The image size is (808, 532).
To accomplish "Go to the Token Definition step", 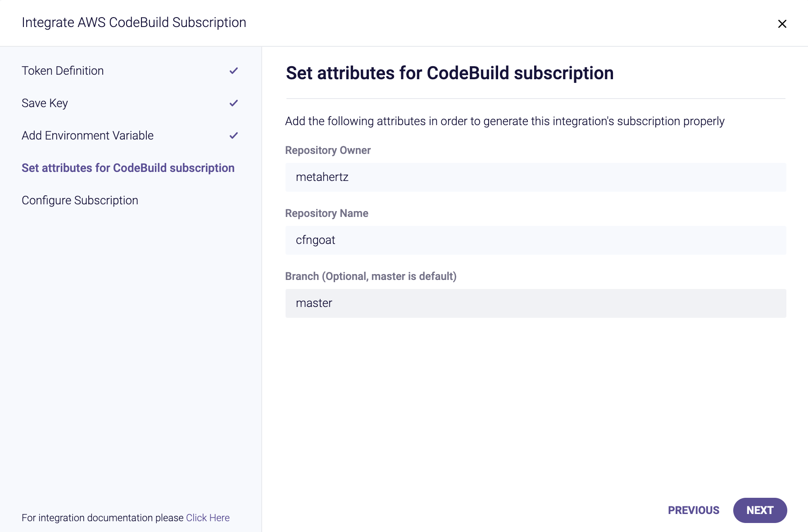I will 63,71.
